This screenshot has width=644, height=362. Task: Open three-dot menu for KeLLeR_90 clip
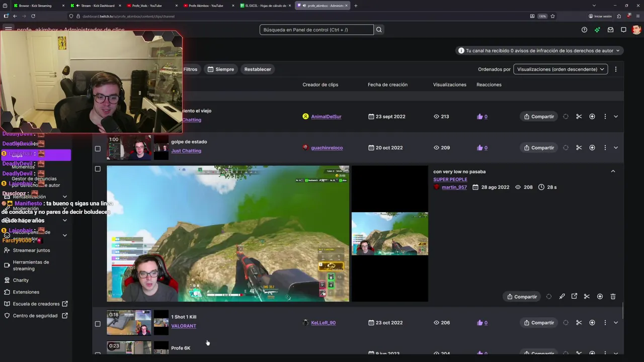pos(605,323)
